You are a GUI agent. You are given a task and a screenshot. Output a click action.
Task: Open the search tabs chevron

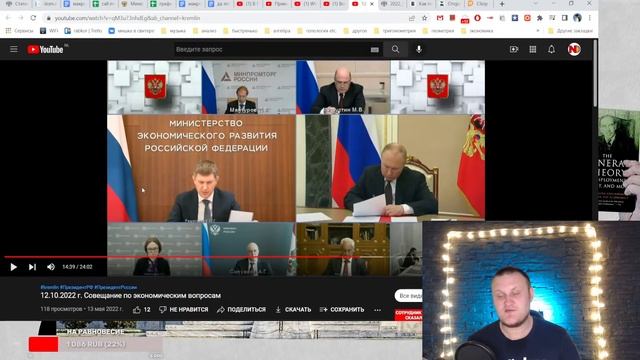[536, 3]
